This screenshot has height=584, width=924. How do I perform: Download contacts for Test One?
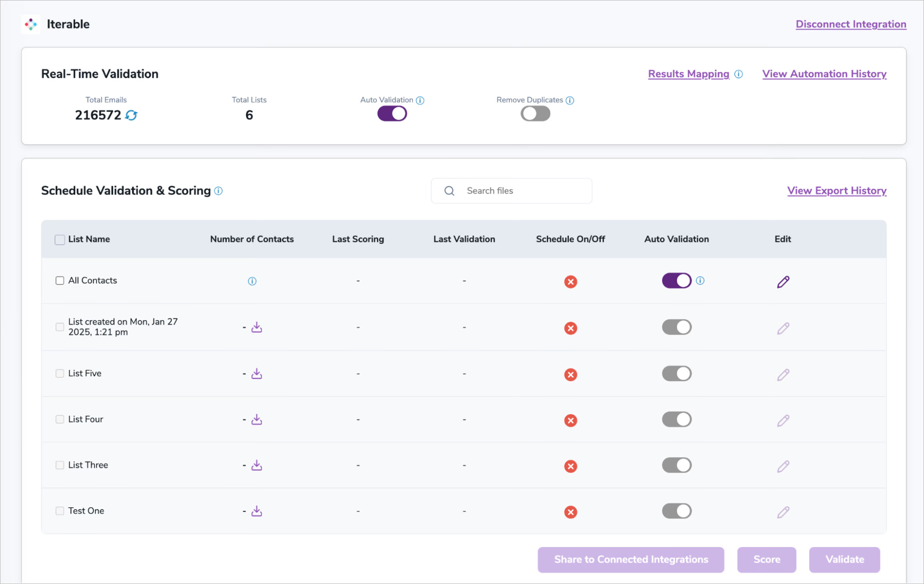(x=257, y=511)
